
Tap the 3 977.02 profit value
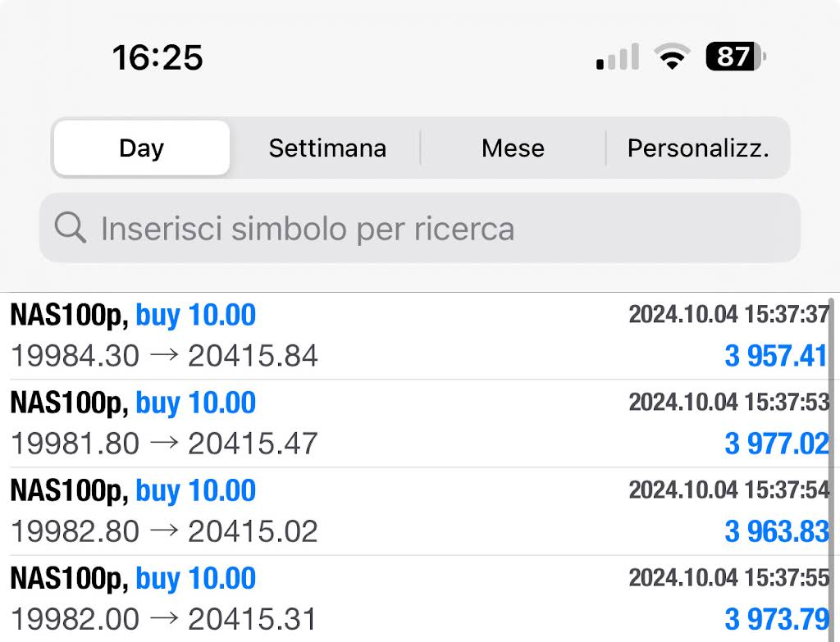pyautogui.click(x=776, y=444)
